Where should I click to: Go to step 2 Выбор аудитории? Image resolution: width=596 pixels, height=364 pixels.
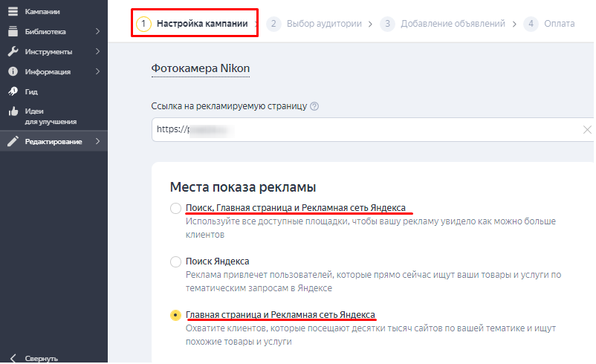pyautogui.click(x=314, y=24)
